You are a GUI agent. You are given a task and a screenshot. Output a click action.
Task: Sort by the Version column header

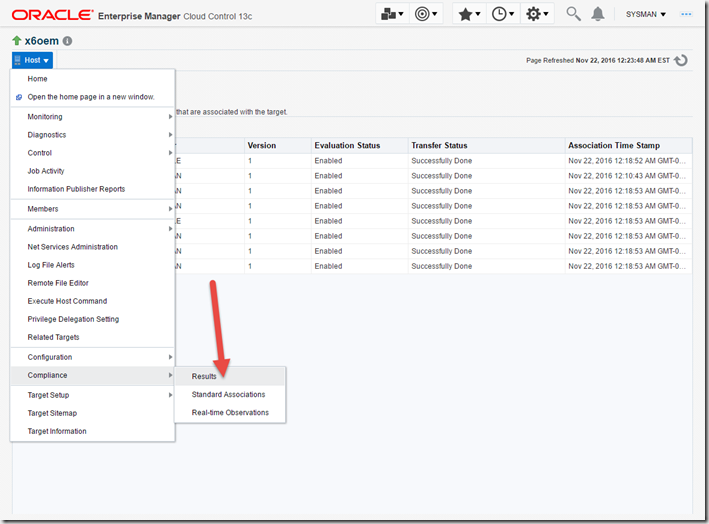[x=278, y=146]
